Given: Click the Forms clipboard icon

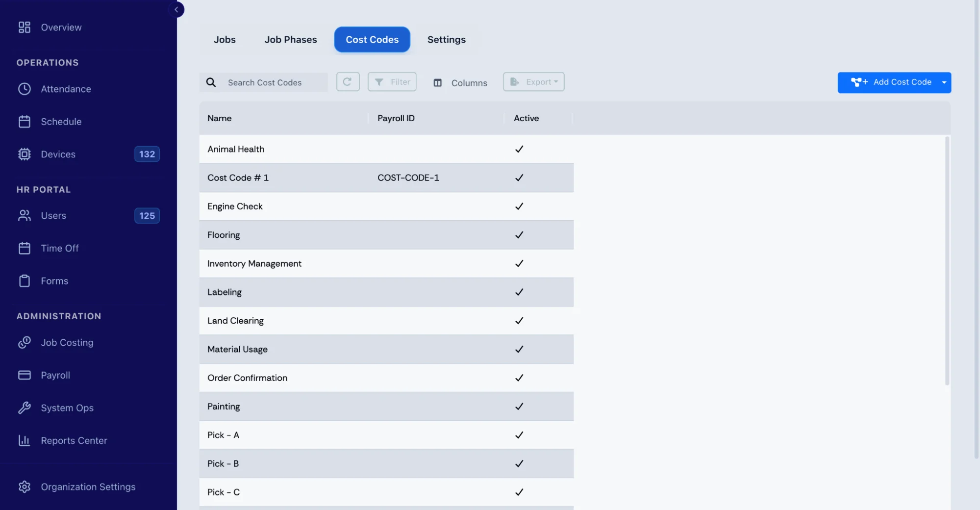Looking at the screenshot, I should tap(25, 281).
